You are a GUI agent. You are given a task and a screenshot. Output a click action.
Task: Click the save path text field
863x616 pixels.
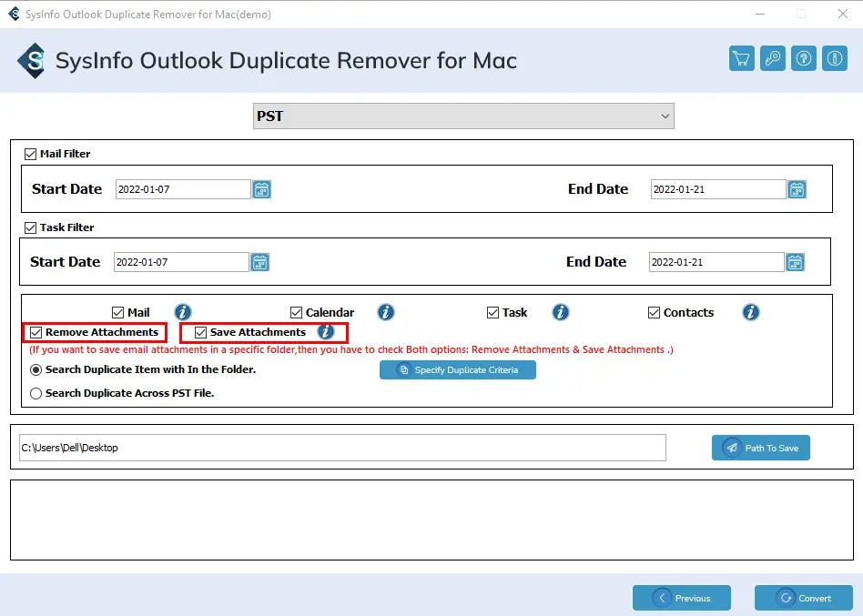[342, 448]
